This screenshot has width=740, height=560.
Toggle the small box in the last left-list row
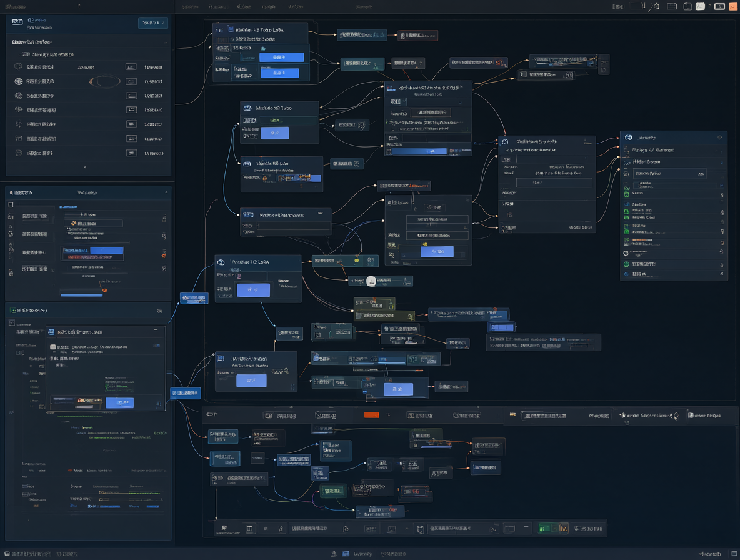131,153
